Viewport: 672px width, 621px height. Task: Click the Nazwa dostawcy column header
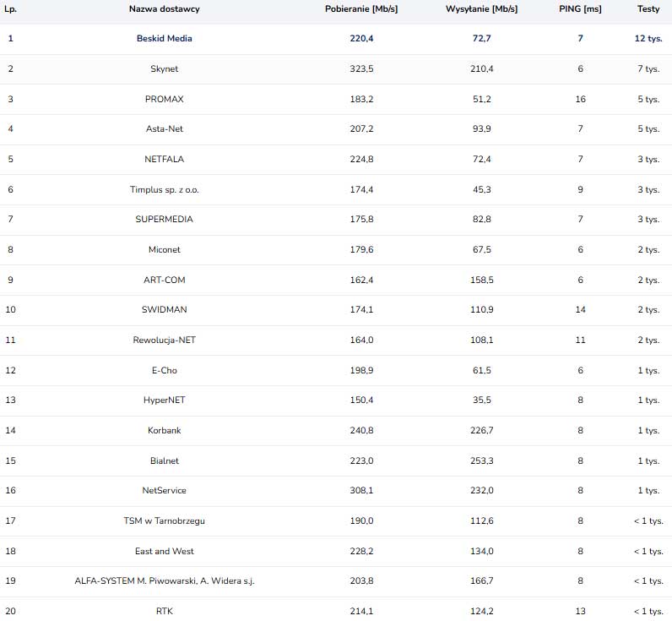tap(164, 8)
